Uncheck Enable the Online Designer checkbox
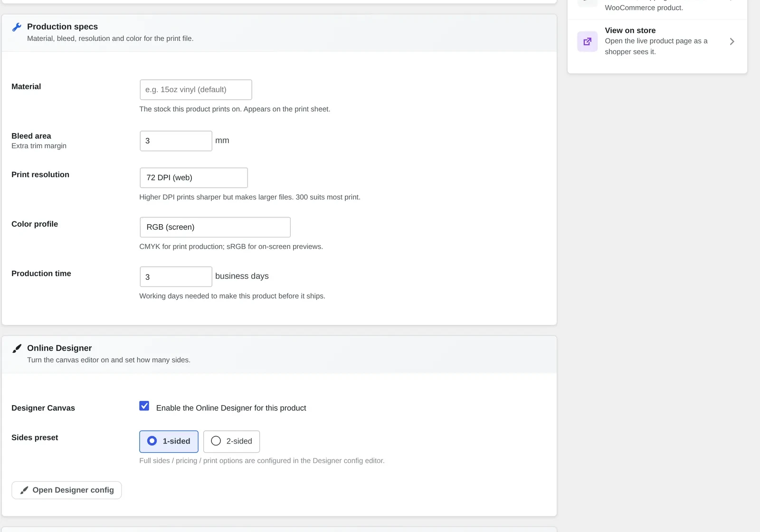Screen dimensions: 760x532 144,406
